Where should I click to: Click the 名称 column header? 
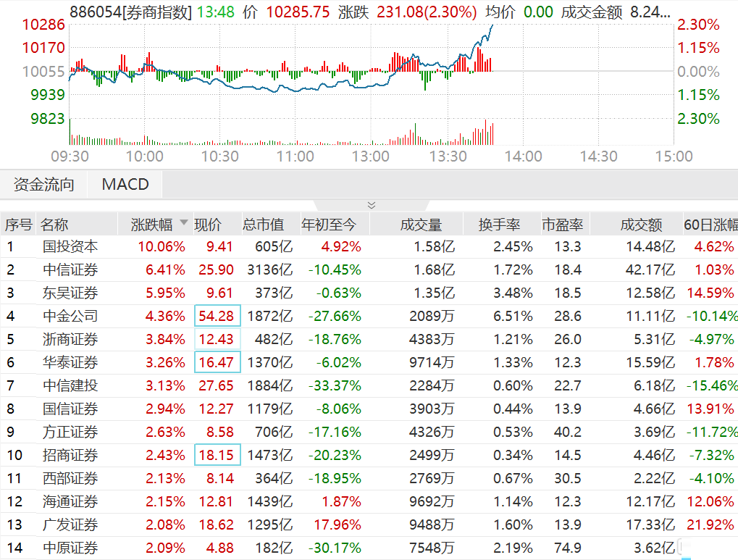(54, 225)
